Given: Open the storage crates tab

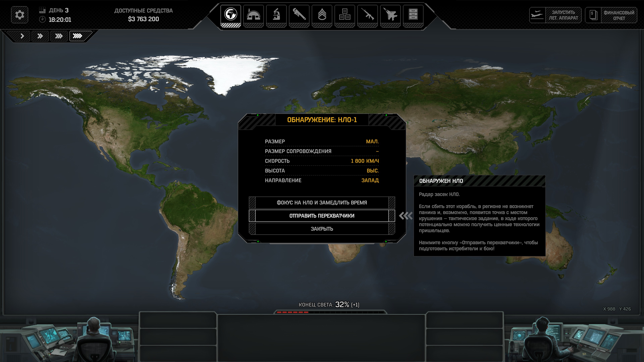Looking at the screenshot, I should click(345, 15).
